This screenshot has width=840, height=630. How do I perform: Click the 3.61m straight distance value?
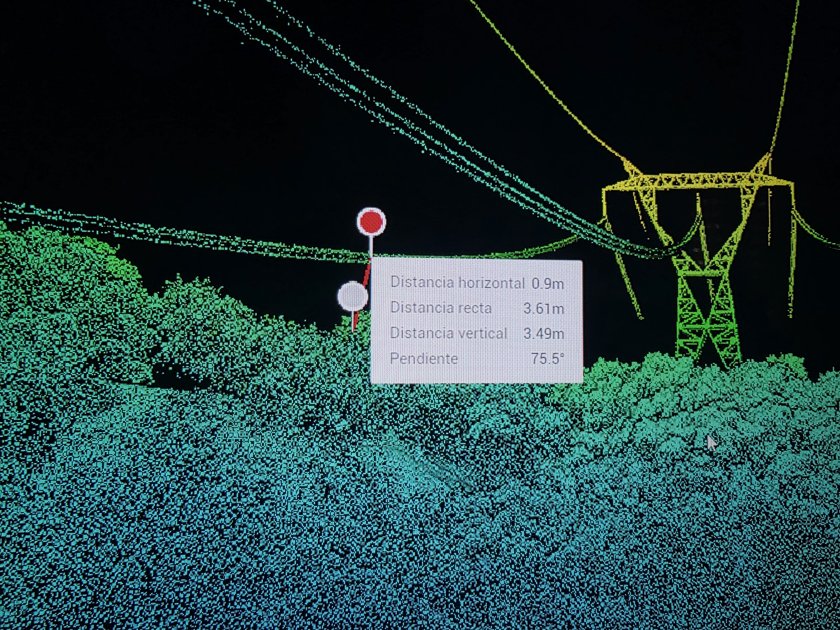pyautogui.click(x=543, y=308)
